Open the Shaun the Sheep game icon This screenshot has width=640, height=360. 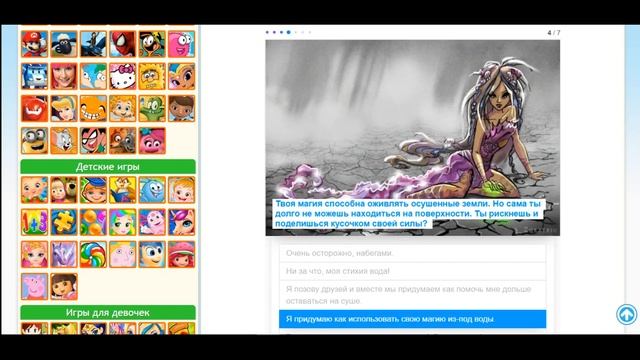[64, 44]
